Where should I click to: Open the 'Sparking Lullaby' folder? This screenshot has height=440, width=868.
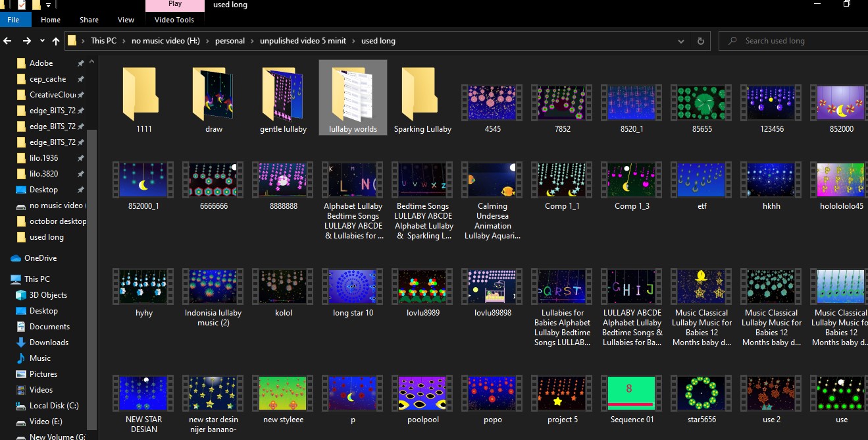(x=422, y=97)
